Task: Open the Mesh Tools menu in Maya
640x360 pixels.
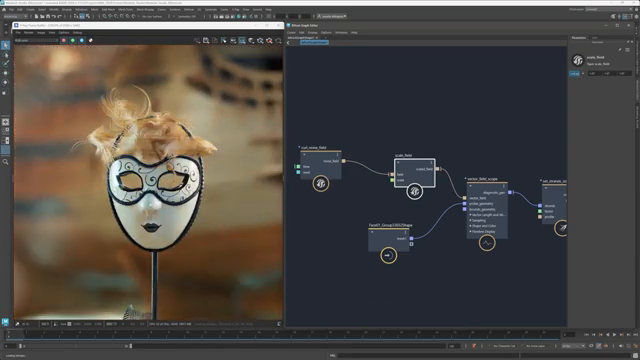Action: click(125, 9)
